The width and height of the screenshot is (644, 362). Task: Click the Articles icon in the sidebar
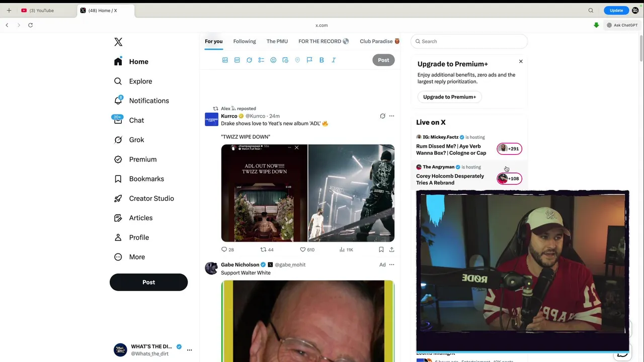point(118,218)
